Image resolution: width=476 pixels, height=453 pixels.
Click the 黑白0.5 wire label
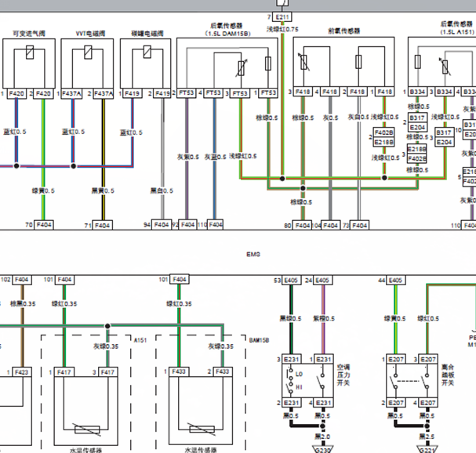162,190
